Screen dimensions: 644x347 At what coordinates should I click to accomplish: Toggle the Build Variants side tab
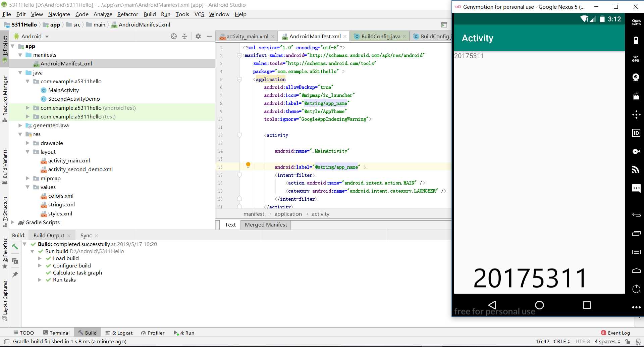pyautogui.click(x=5, y=167)
